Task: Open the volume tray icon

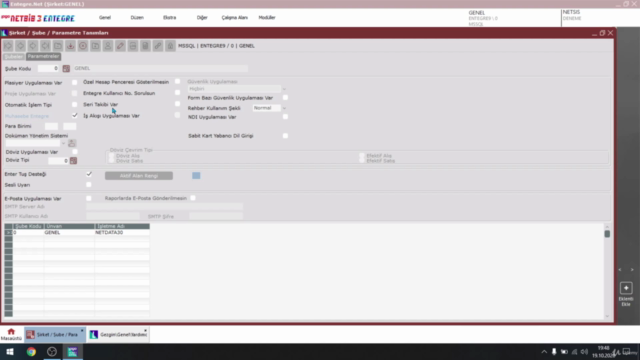Action: 584,352
